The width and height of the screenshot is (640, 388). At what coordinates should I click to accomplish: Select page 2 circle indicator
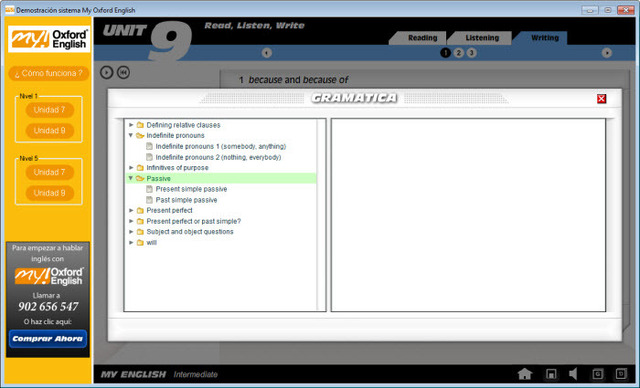click(458, 53)
